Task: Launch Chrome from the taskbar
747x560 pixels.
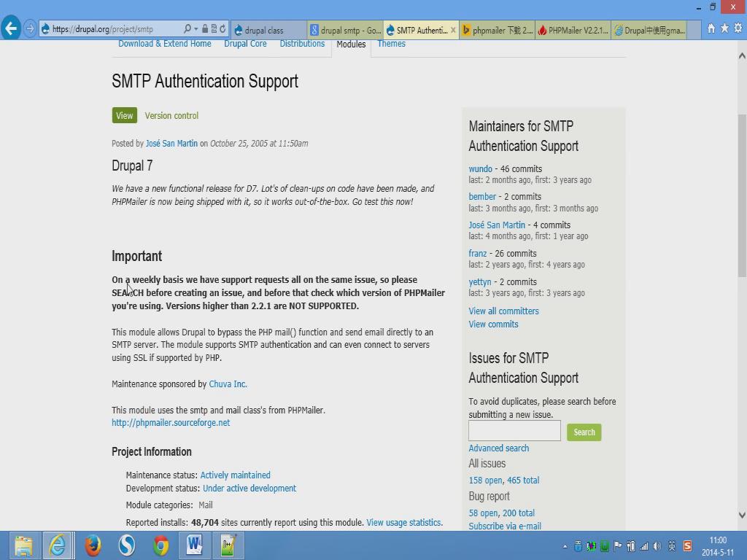Action: tap(160, 545)
